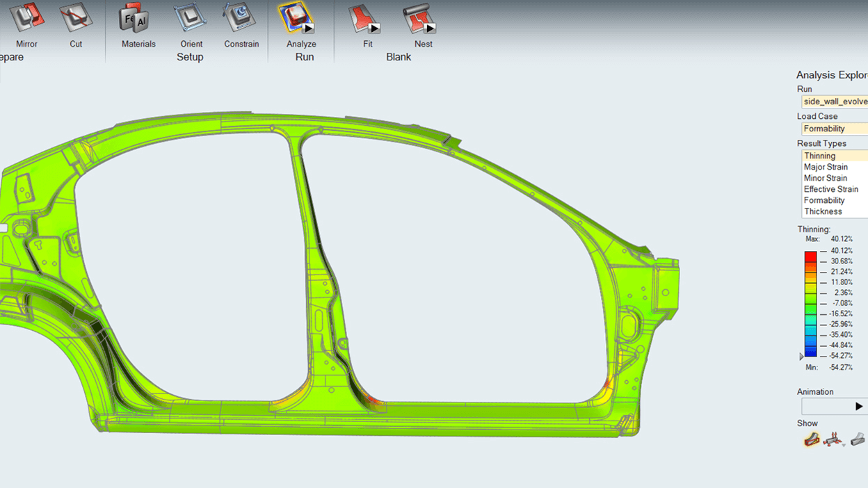Open the Run dropdown showing side_wall_evolve
868x488 pixels.
tap(835, 101)
